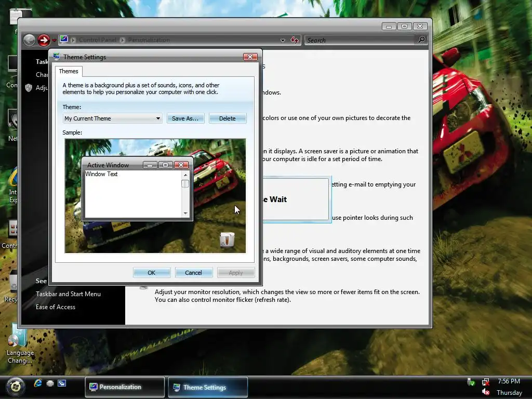Click the Active Window sample minimize button

[x=150, y=165]
